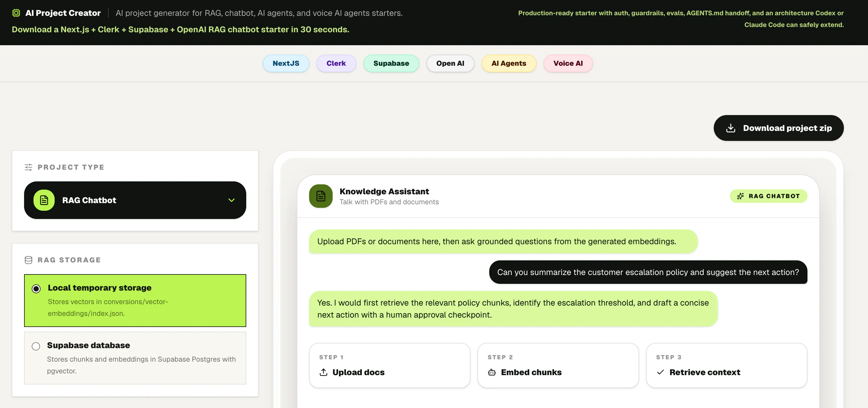Select Supabase database radio button
Viewport: 868px width, 408px height.
36,346
